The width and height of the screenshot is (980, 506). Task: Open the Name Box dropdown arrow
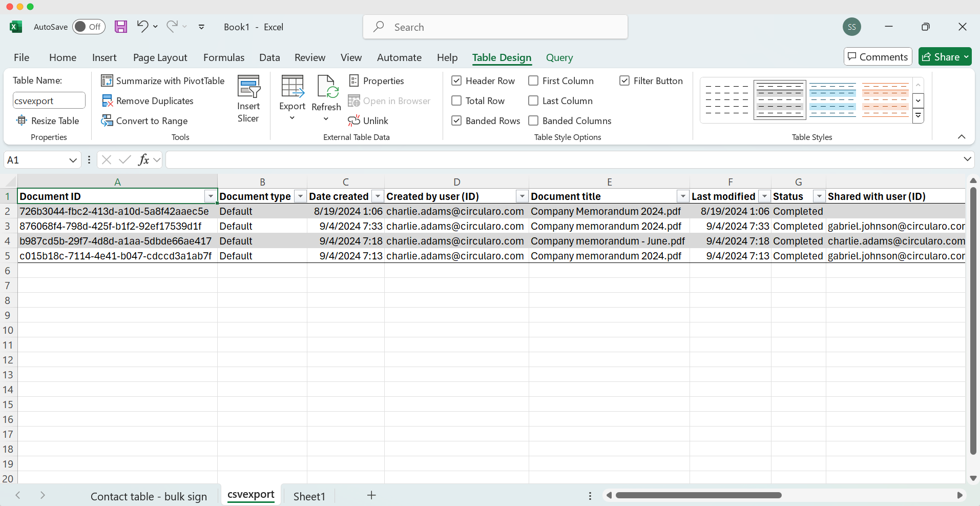tap(73, 160)
